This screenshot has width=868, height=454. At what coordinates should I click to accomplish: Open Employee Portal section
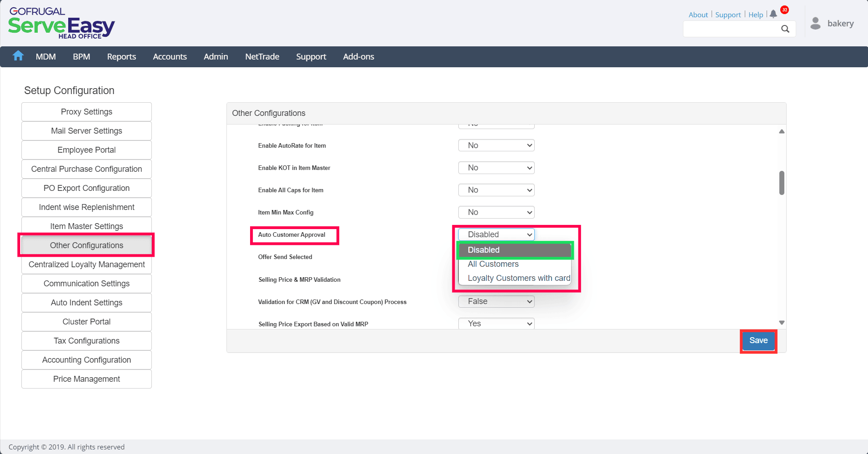[x=86, y=150]
